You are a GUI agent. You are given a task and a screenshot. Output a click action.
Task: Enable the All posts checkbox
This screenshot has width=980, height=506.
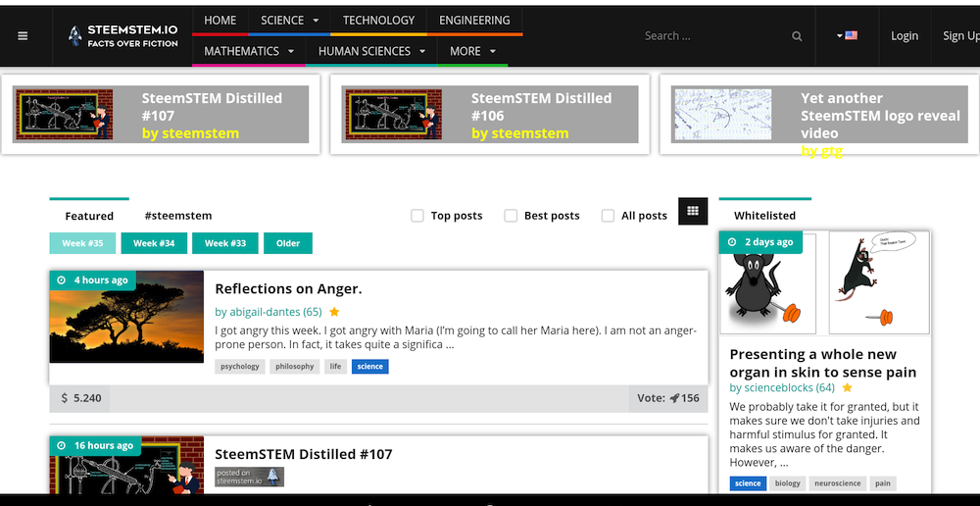608,216
